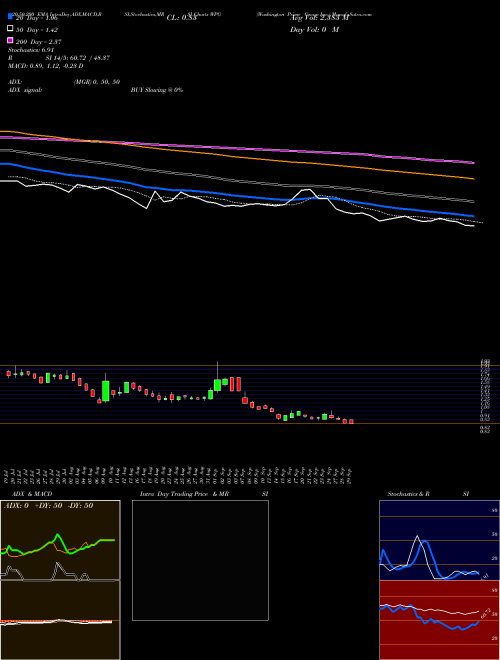Viewport: 500px width, 660px height.
Task: Click the 'Day Vol: 0 M' label
Action: [314, 30]
